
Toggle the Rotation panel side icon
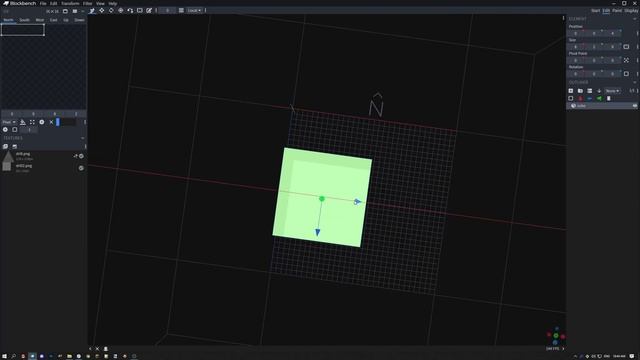626,74
